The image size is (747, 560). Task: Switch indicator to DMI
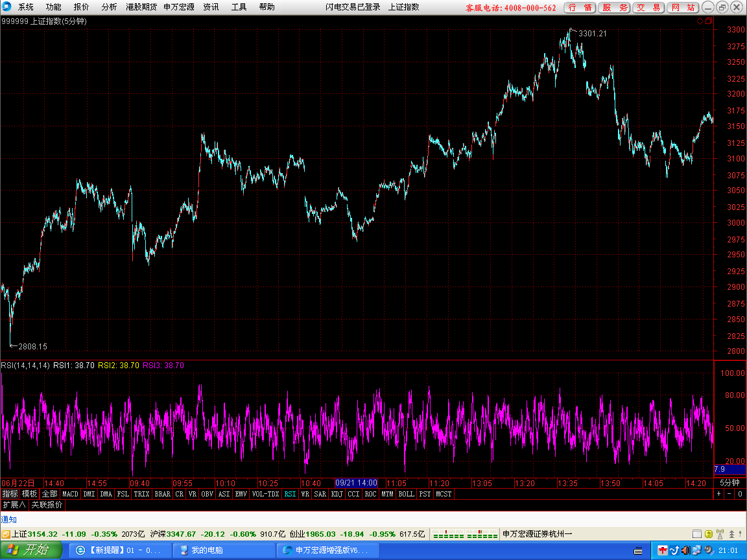coord(89,494)
